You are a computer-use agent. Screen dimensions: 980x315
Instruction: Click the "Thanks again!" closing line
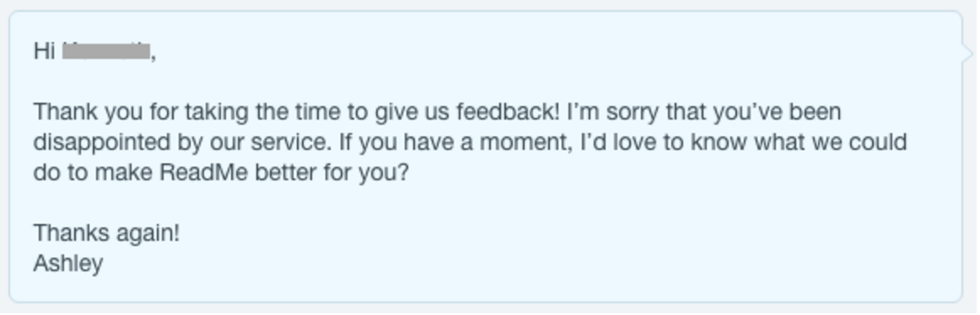(x=106, y=232)
